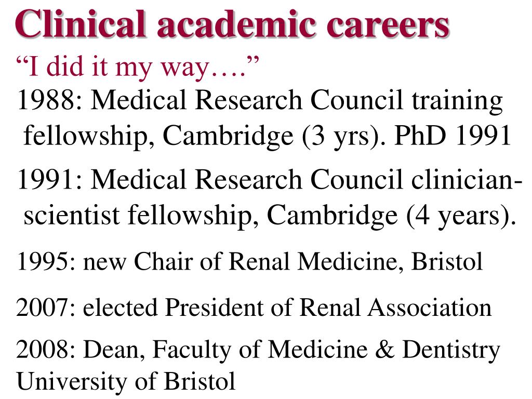Select the word "Association" in the 2007 line
Image resolution: width=532 pixels, height=399 pixels.
click(x=430, y=307)
